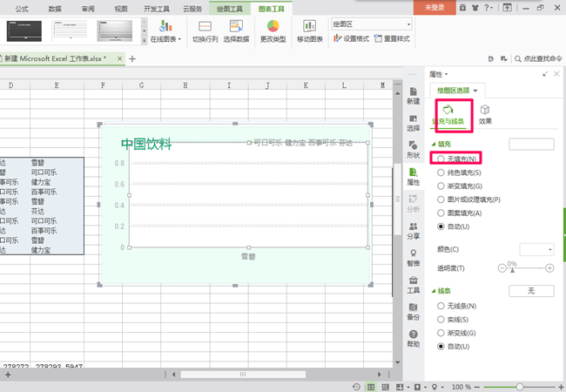
Task: Select the dark chart style thumbnail
Action: click(24, 31)
